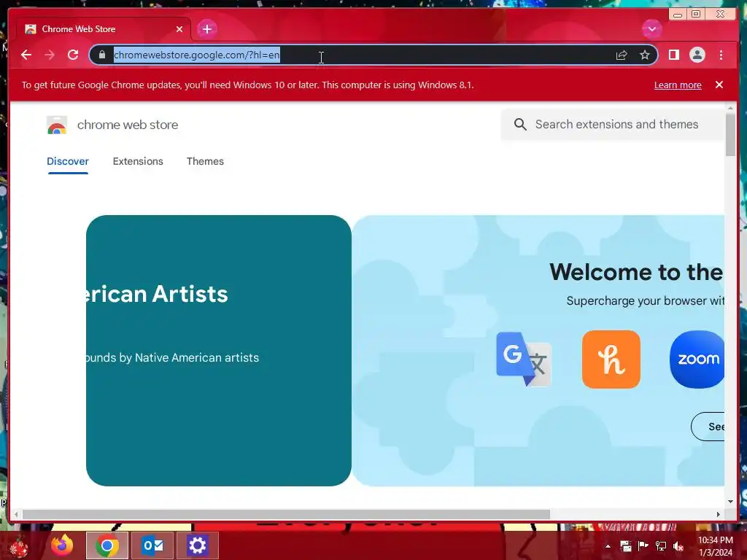Open the Start button with ornament icon

pyautogui.click(x=19, y=546)
